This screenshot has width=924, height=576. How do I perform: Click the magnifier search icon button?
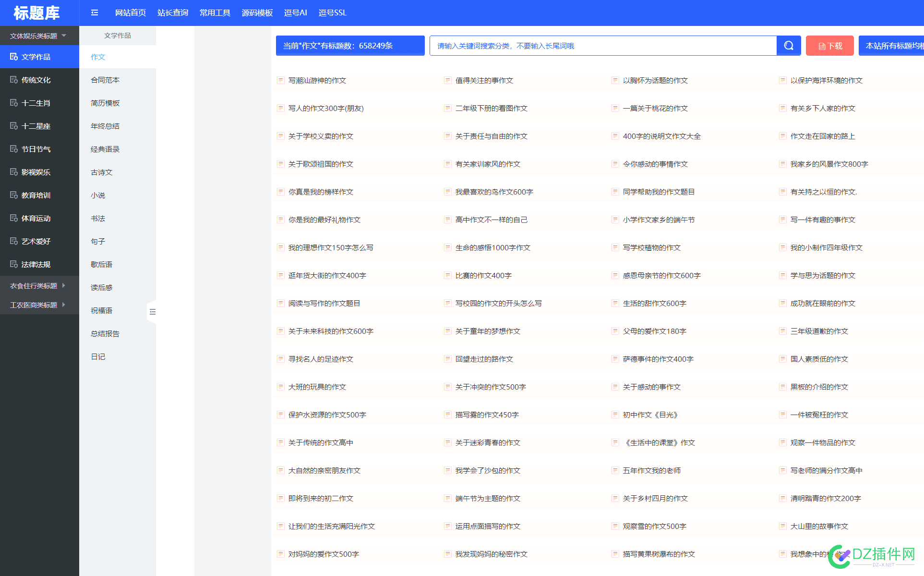pos(789,46)
